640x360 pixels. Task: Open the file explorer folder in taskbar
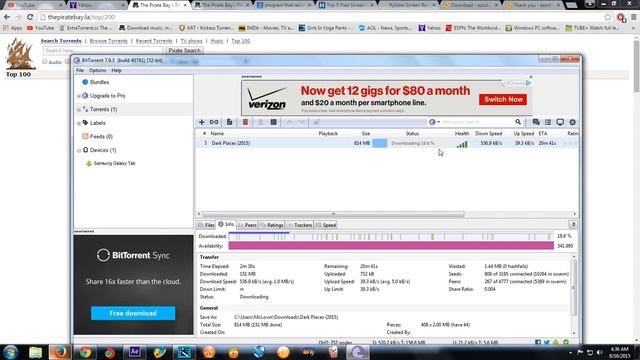(x=35, y=352)
